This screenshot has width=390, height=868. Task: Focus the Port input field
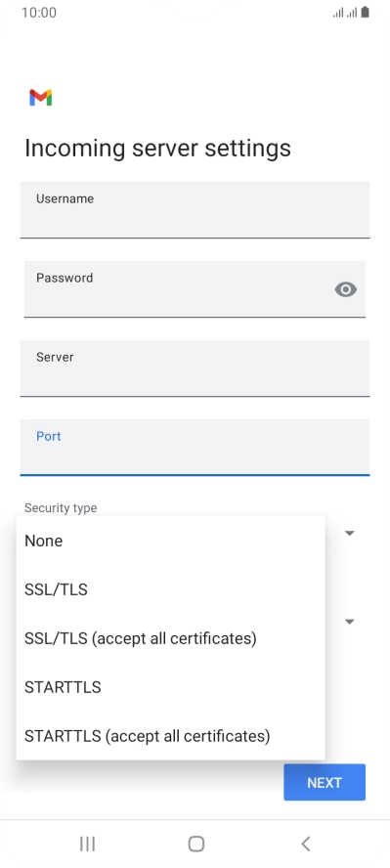[x=195, y=448]
